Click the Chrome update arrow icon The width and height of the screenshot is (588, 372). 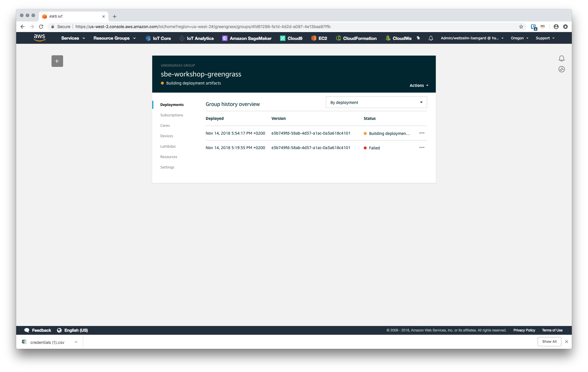565,27
